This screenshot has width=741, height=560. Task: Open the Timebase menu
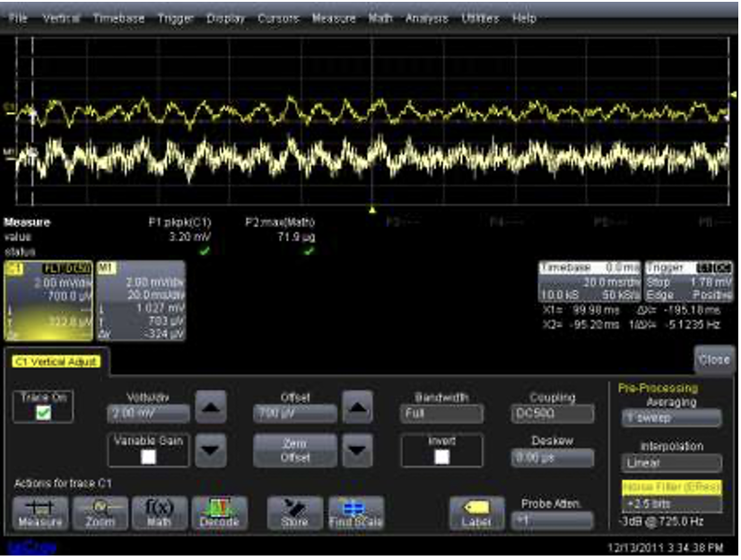[x=119, y=18]
